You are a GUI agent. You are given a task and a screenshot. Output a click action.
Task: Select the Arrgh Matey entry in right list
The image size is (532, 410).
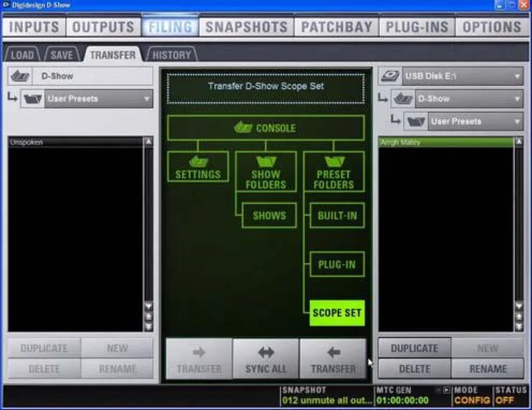coord(446,142)
